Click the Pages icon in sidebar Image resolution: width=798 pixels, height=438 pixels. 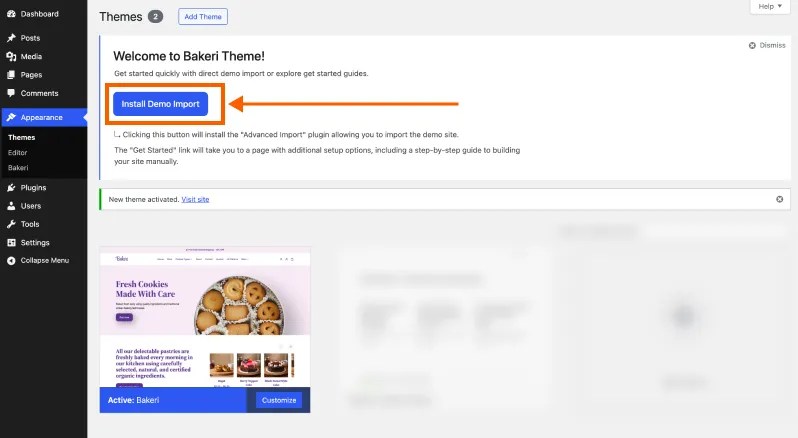coord(11,75)
